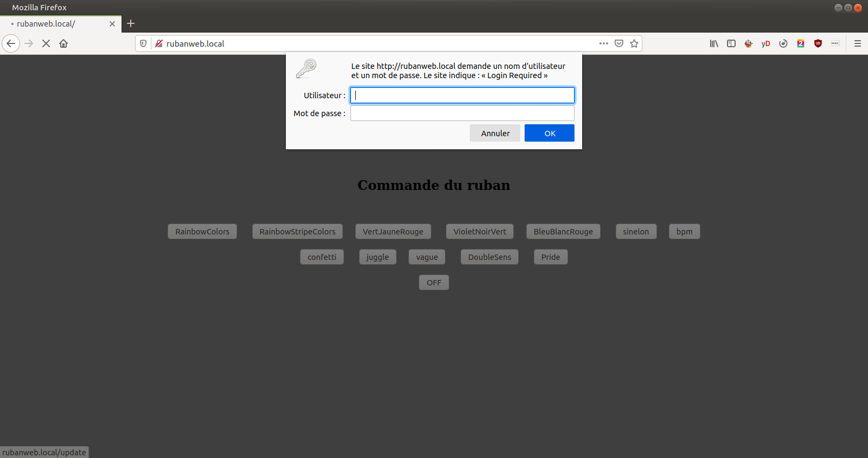The image size is (868, 458).
Task: Open the Library bookmarks icon
Action: tap(714, 43)
